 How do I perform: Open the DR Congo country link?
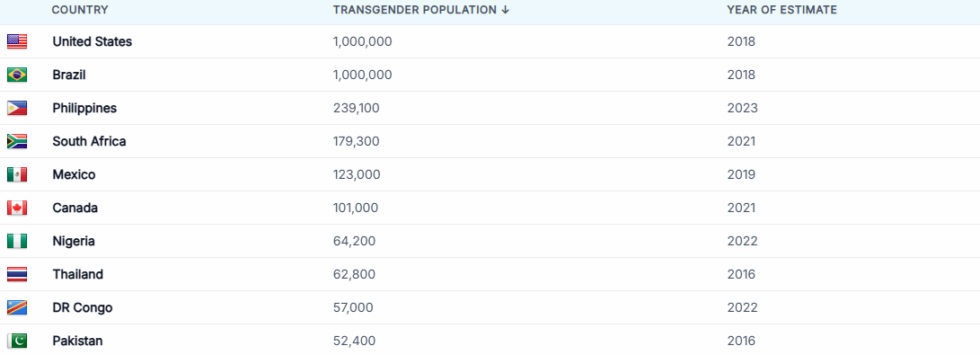(83, 307)
